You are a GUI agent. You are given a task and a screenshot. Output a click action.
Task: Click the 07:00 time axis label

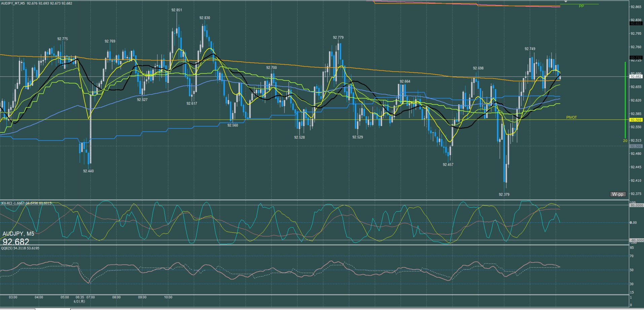click(91, 297)
